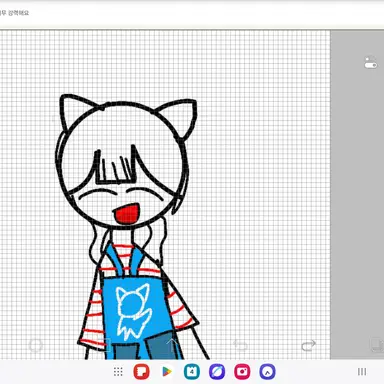384x384 pixels.
Task: Tap the faded undo arrow on canvas
Action: coord(240,346)
